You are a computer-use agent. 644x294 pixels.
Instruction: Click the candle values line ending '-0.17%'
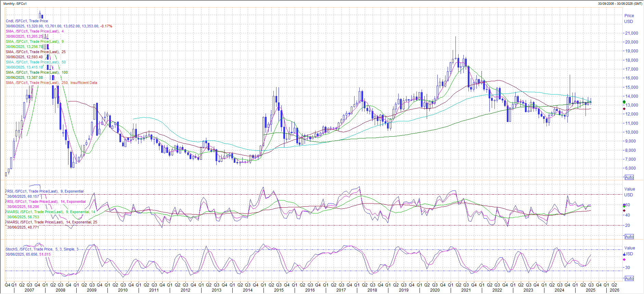pos(59,26)
